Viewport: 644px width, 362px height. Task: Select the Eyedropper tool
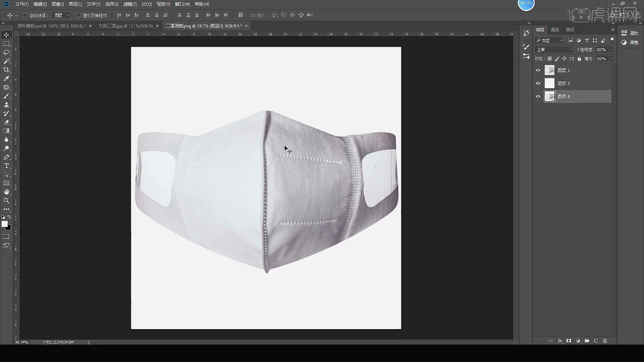pos(6,78)
